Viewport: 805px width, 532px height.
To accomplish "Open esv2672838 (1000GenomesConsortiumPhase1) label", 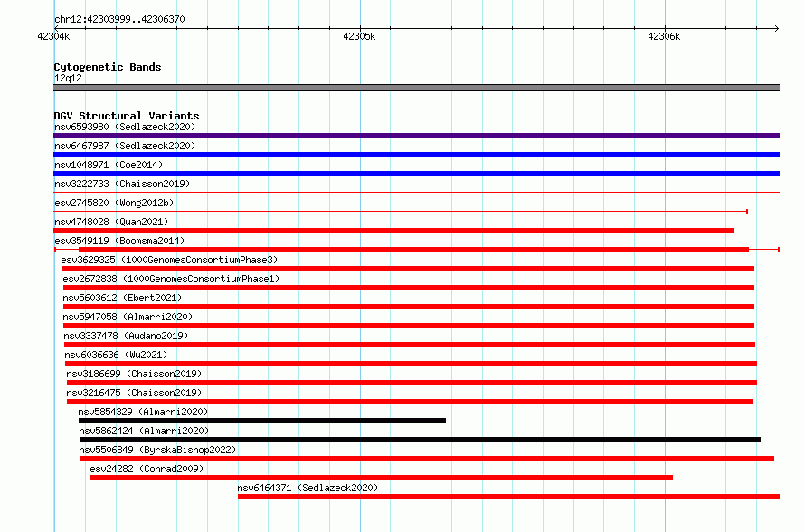I will [x=172, y=279].
